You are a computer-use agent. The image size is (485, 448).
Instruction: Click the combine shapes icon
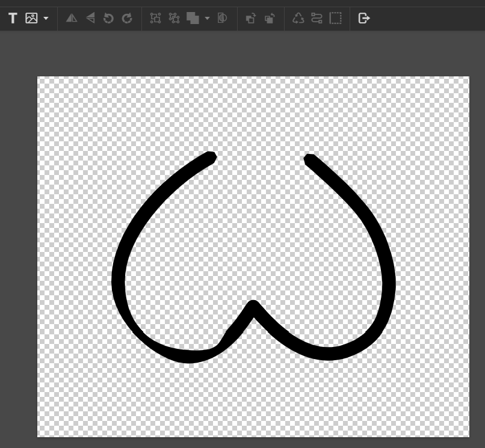[x=193, y=19]
